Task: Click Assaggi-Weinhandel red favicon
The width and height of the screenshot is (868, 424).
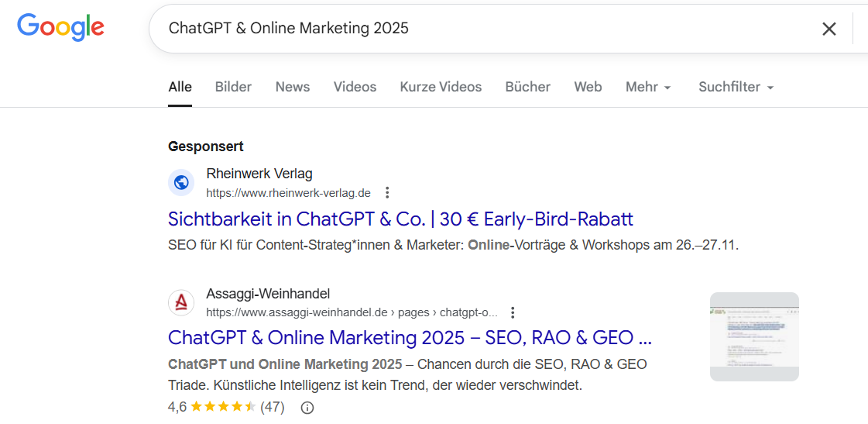Action: tap(181, 303)
